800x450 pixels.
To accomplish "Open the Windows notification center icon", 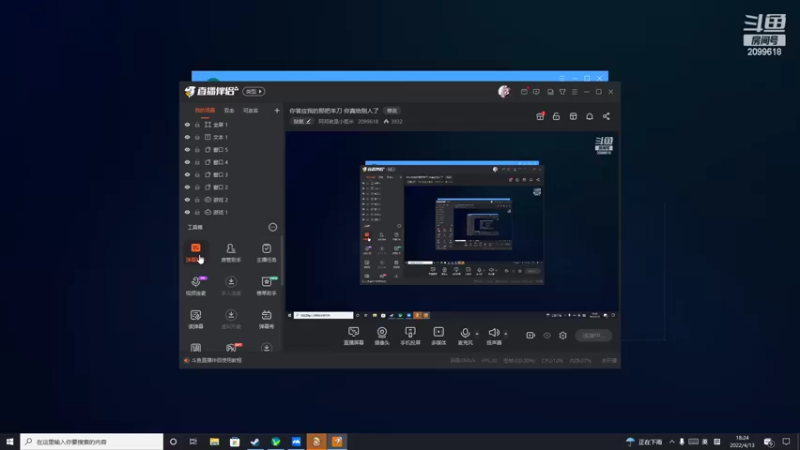I will click(x=786, y=441).
